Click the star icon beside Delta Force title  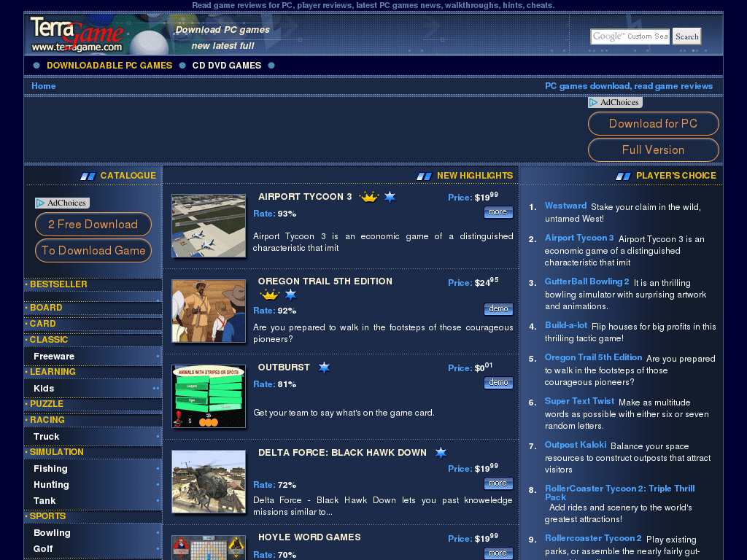coord(441,452)
